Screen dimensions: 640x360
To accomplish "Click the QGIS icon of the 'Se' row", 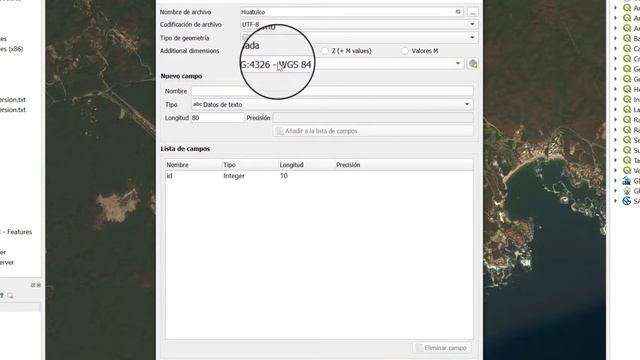I will (x=627, y=140).
